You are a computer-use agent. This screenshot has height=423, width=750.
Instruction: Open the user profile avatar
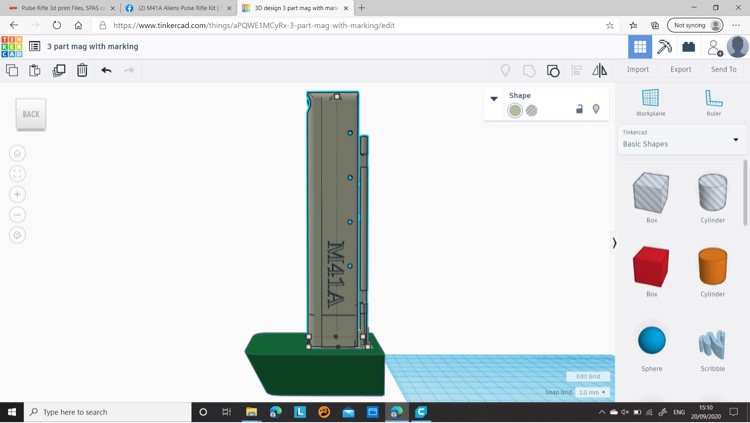pyautogui.click(x=738, y=47)
